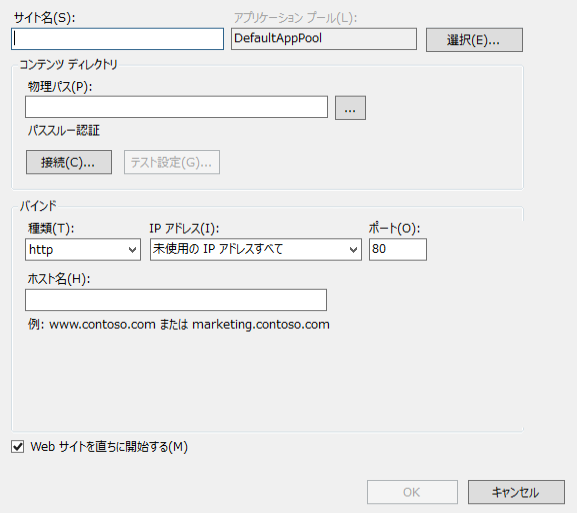This screenshot has width=577, height=513.
Task: Dismiss dialog with キャンセル button
Action: tap(516, 492)
